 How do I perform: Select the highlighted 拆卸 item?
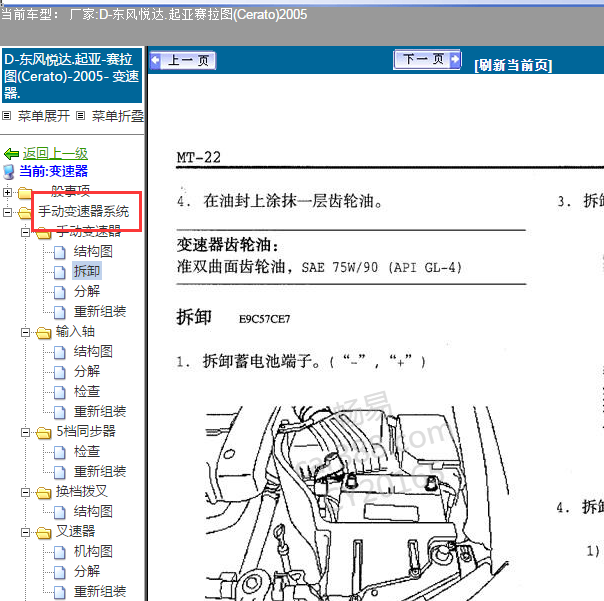click(87, 271)
